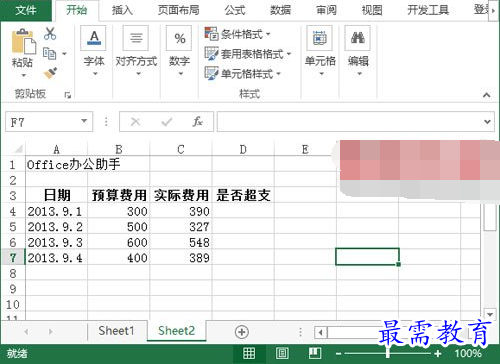Image resolution: width=500 pixels, height=364 pixels.
Task: Open the 数字 percent number group icon
Action: [179, 38]
